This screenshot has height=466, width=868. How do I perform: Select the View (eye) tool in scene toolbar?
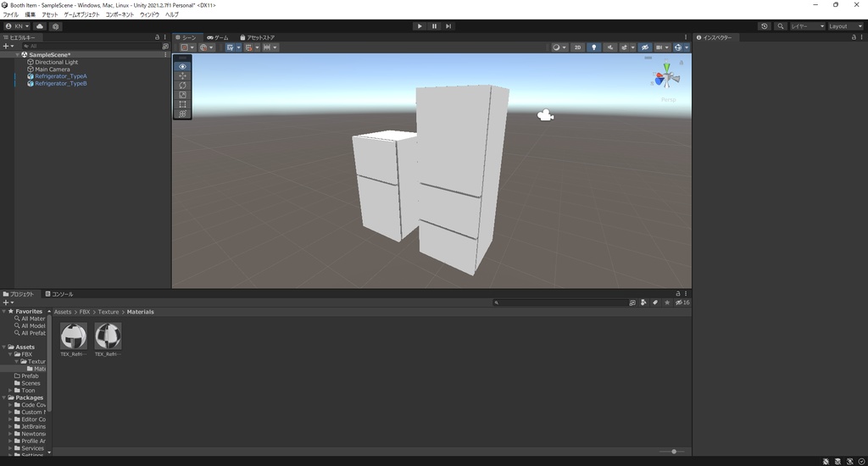click(182, 66)
